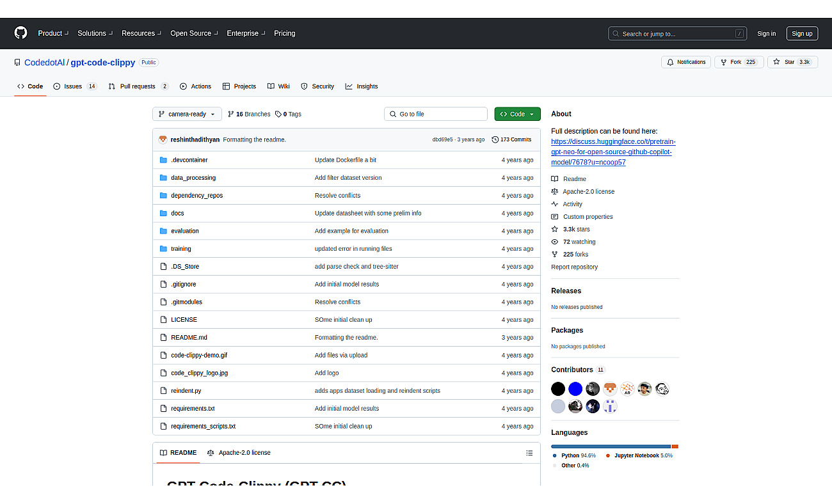Open Custom properties link
The image size is (832, 504).
tap(582, 217)
